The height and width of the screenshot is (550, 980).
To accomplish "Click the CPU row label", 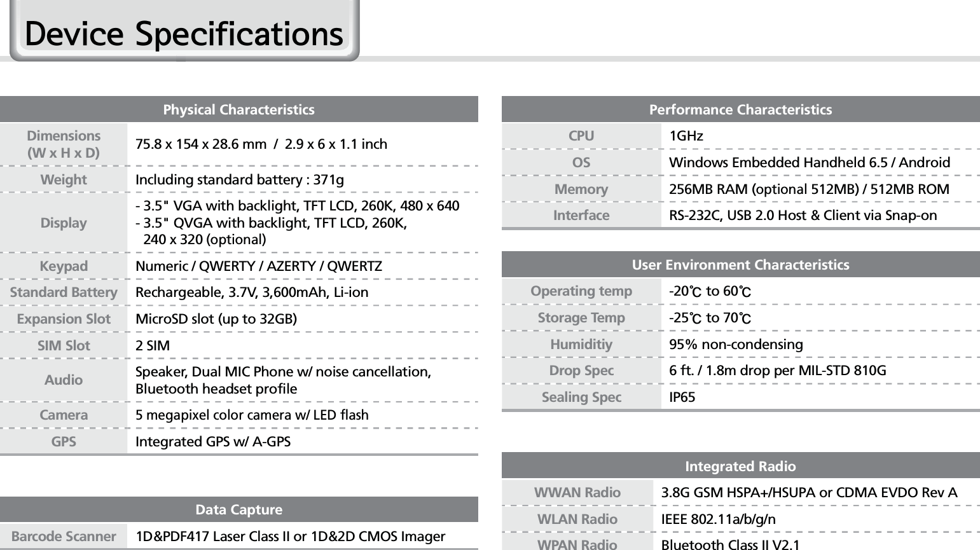I will point(581,136).
